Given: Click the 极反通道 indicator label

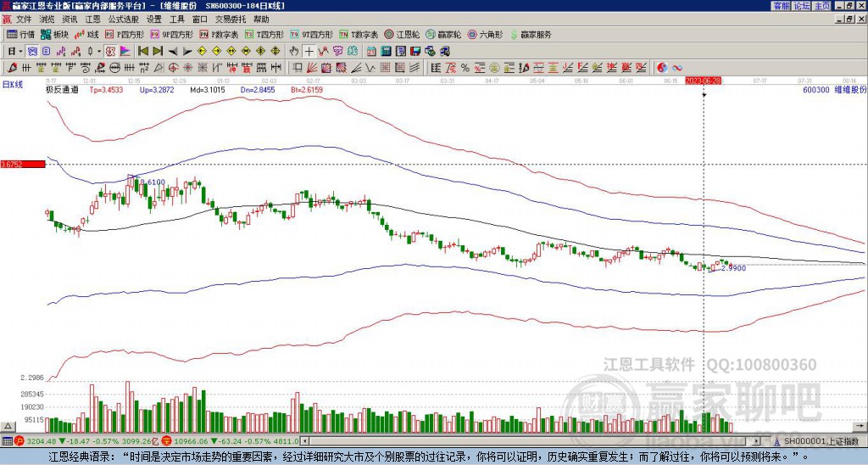Looking at the screenshot, I should click(62, 89).
